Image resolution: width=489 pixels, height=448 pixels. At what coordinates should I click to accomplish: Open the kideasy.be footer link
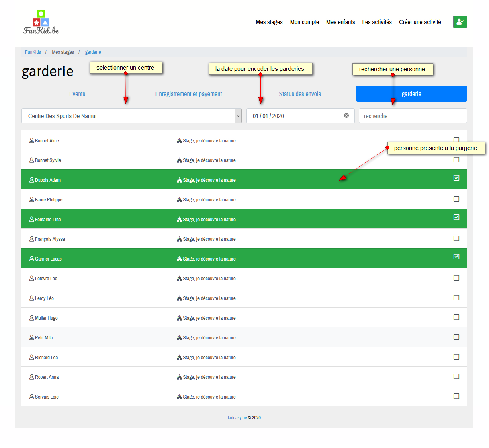pos(237,418)
